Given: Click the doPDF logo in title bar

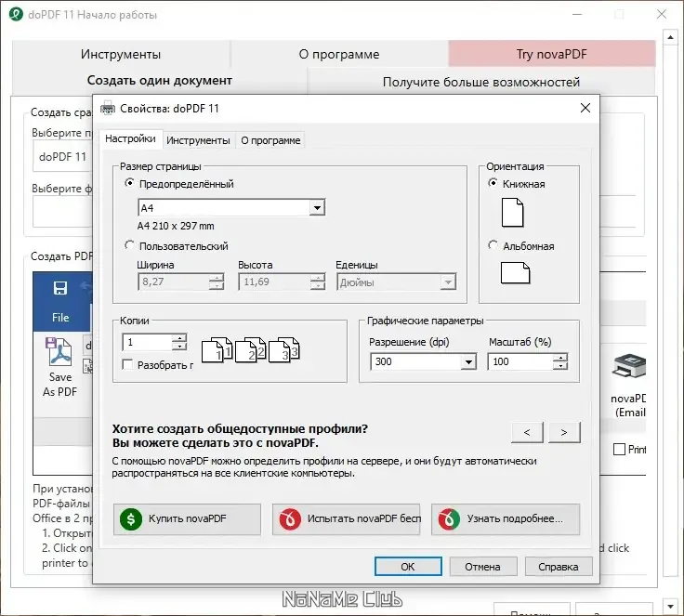Looking at the screenshot, I should coord(16,14).
